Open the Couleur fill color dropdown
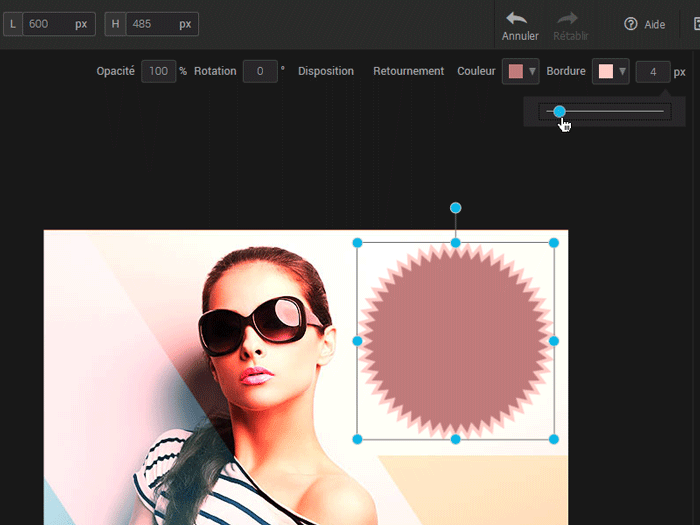 pos(520,72)
